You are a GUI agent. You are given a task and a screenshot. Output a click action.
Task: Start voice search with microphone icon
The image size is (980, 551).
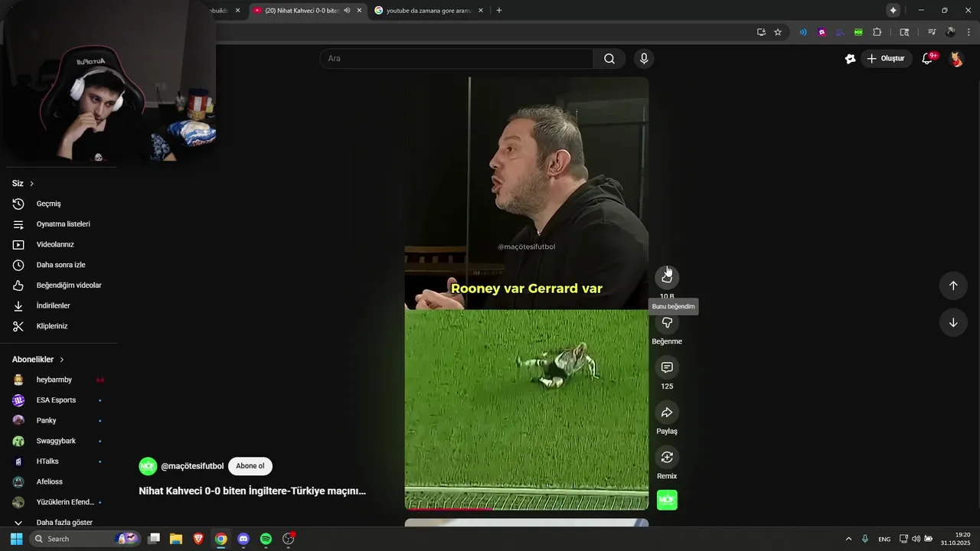click(644, 59)
